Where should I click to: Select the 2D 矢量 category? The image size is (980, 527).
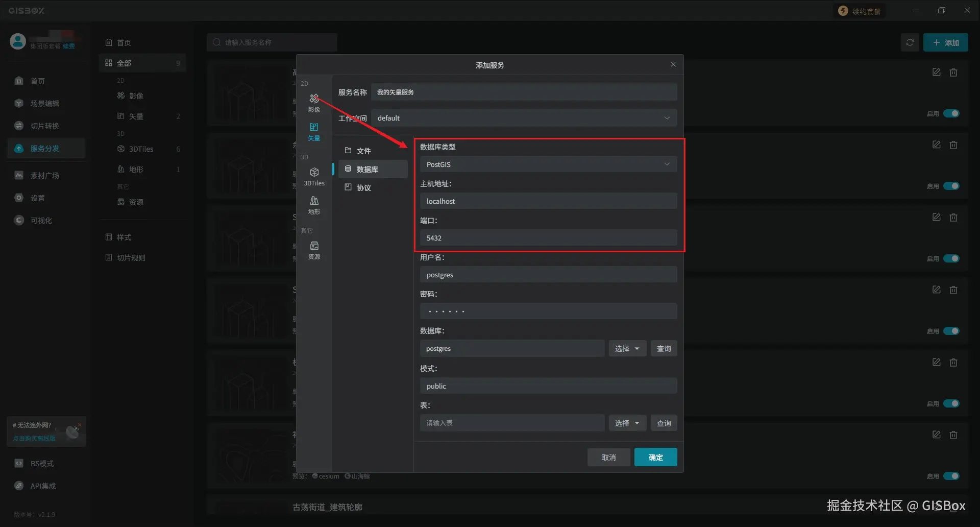point(142,116)
